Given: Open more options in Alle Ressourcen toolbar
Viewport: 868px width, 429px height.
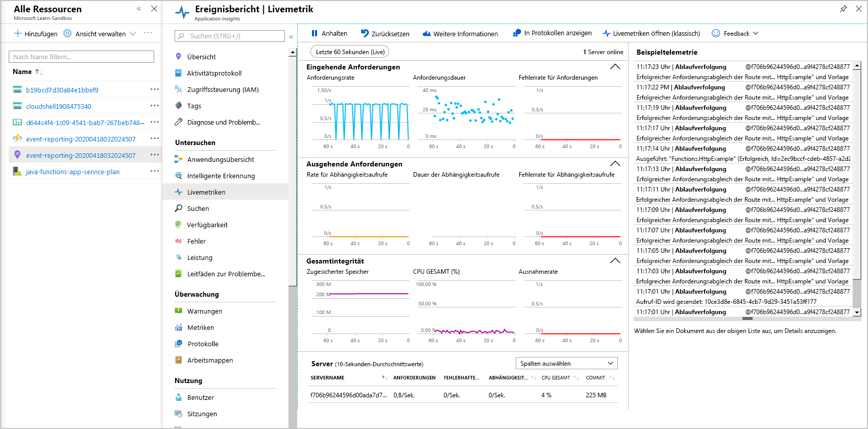Looking at the screenshot, I should point(148,33).
